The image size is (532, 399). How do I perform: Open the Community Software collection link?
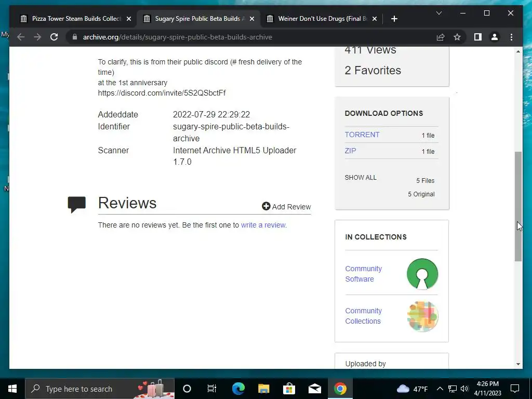pos(363,274)
